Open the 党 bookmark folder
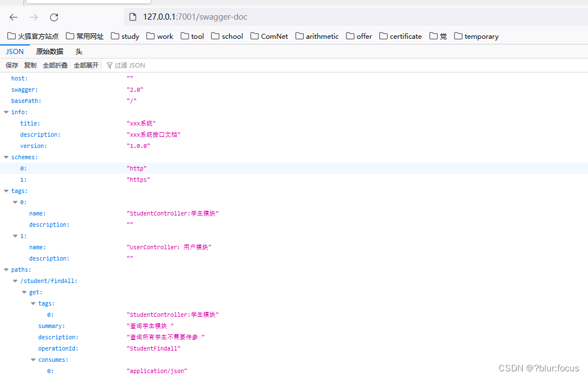Viewport: 588px width, 377px height. coord(438,37)
